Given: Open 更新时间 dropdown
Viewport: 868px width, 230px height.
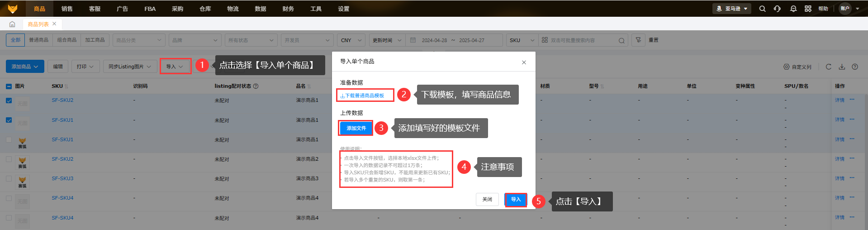Looking at the screenshot, I should click(x=387, y=40).
